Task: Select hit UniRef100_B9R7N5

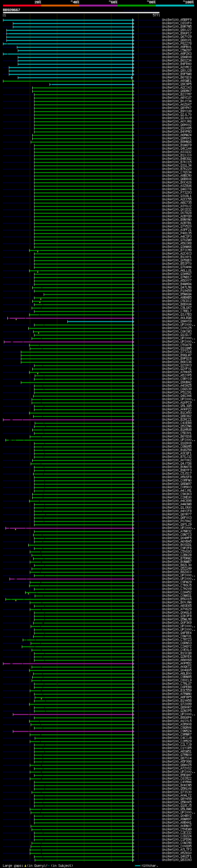Action: pos(177,26)
